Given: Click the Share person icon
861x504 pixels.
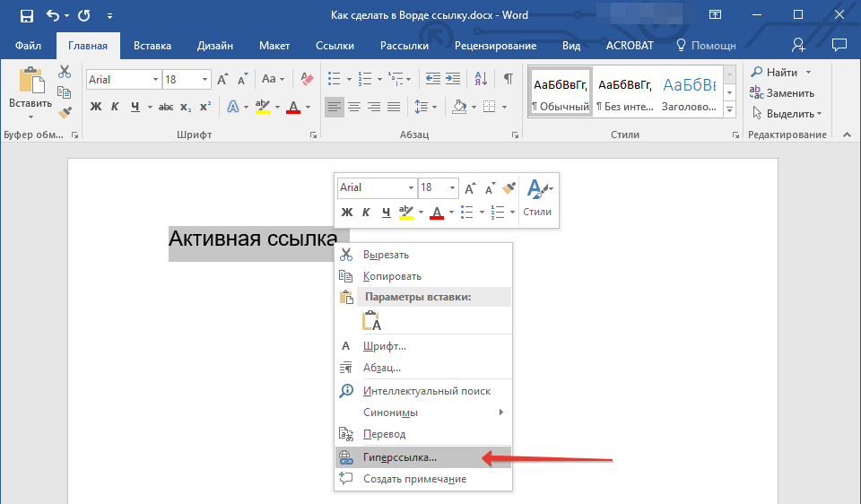Looking at the screenshot, I should [x=798, y=45].
